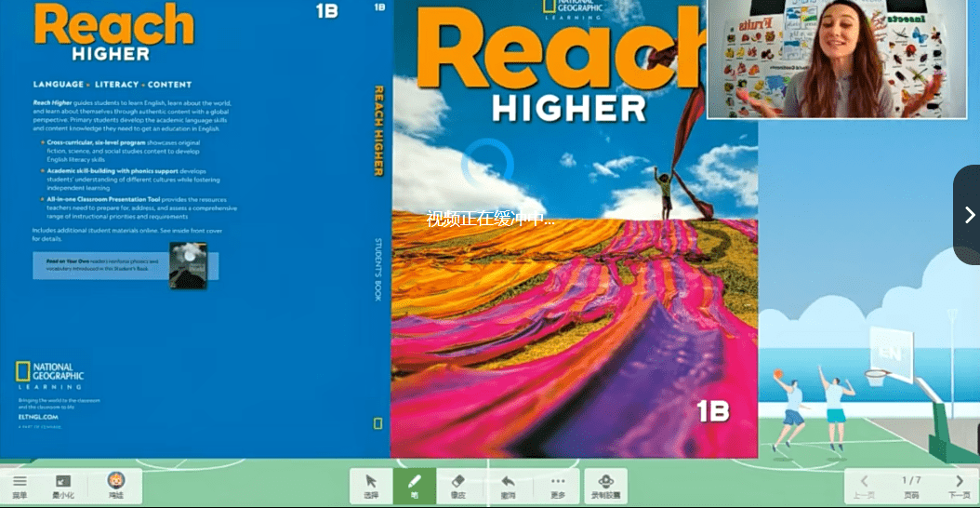980x508 pixels.
Task: Open recording settings (录制设置)
Action: click(605, 486)
